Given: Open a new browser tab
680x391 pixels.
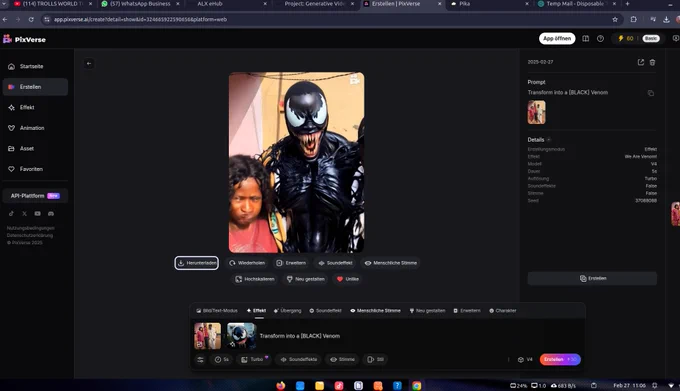Looking at the screenshot, I should (627, 4).
